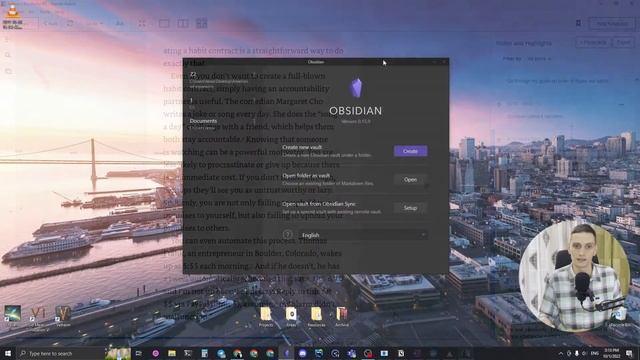Open the Projects folder on the desktop
Image resolution: width=640 pixels, height=360 pixels.
coord(266,317)
